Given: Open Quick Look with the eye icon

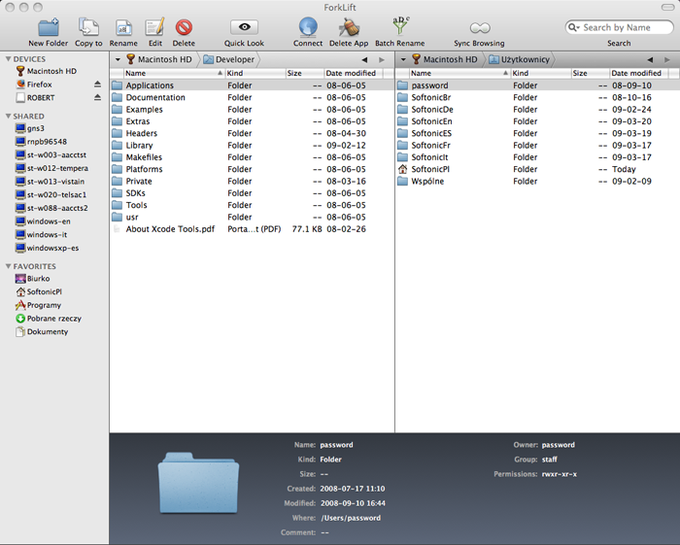Looking at the screenshot, I should tap(244, 27).
